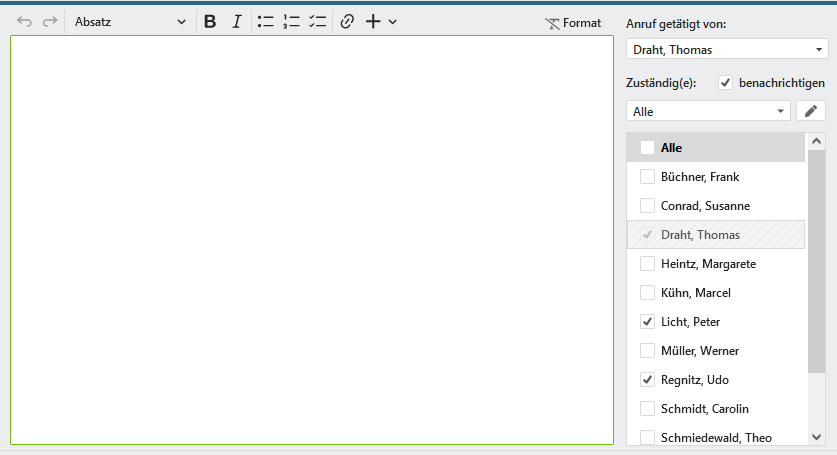Click the redo arrow icon

point(50,21)
